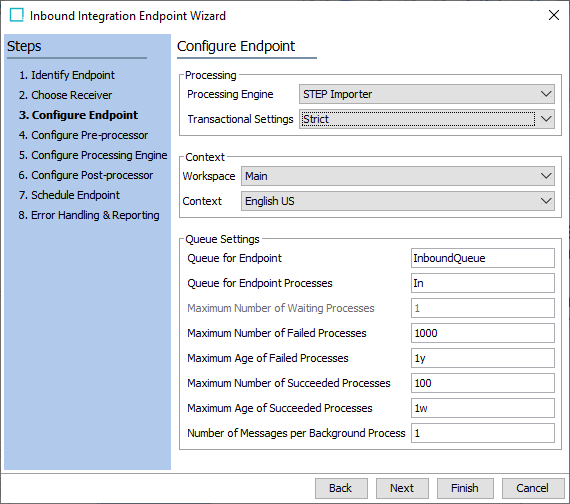This screenshot has width=570, height=504.
Task: Select step 2 Choose Receiver
Action: [65, 95]
